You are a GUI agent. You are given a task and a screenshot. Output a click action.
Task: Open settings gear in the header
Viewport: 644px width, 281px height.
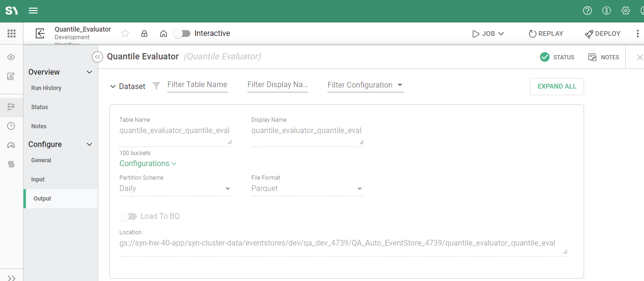tap(626, 11)
